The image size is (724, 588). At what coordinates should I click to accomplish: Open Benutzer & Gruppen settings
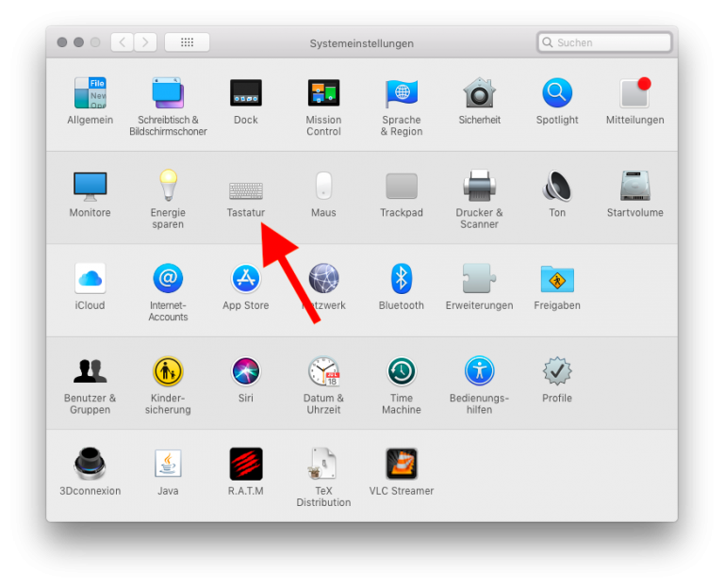point(90,371)
